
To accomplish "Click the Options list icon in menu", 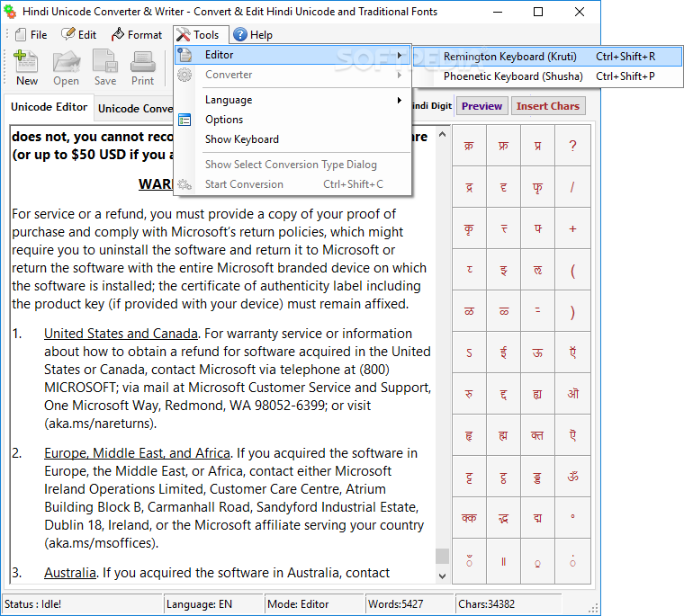I will 184,120.
